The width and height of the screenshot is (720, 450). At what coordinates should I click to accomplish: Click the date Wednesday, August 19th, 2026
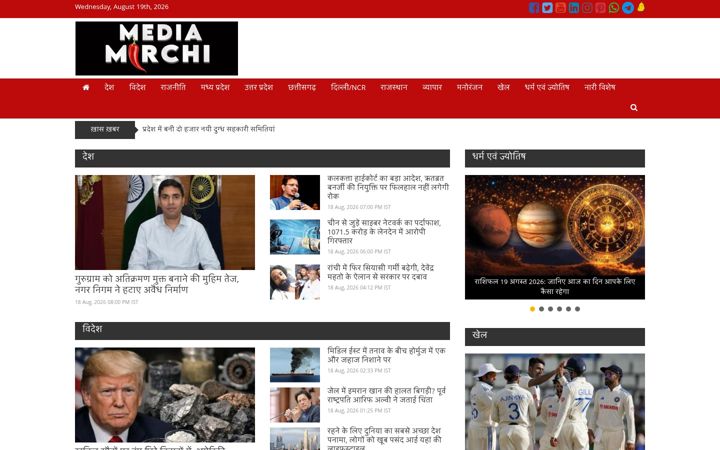coord(122,7)
